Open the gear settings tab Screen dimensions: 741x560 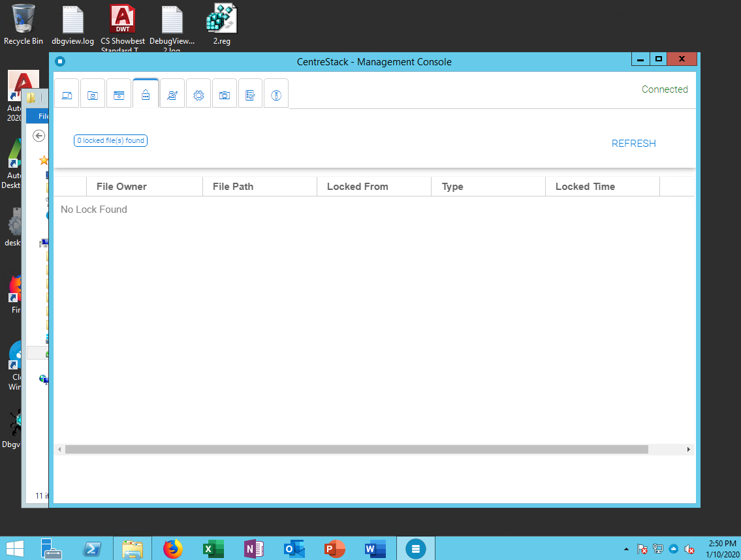[198, 94]
